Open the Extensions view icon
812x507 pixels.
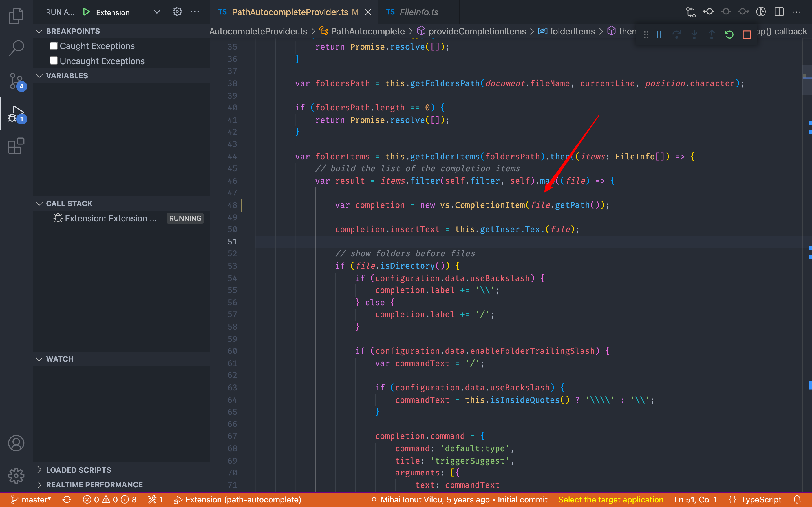tap(16, 146)
